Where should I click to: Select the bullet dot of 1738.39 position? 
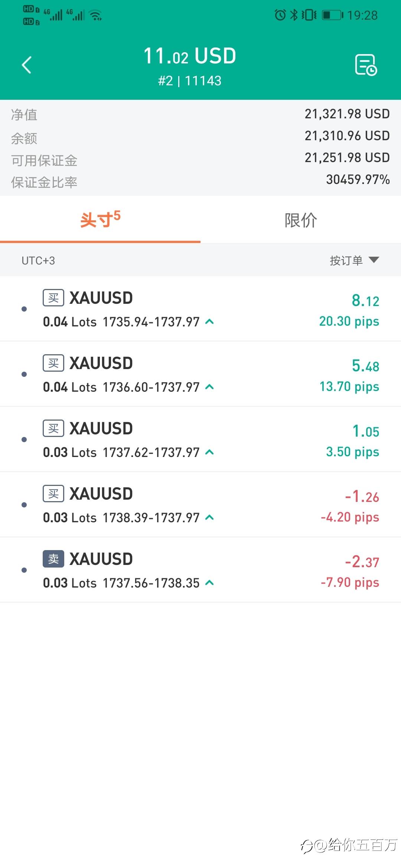tap(24, 505)
